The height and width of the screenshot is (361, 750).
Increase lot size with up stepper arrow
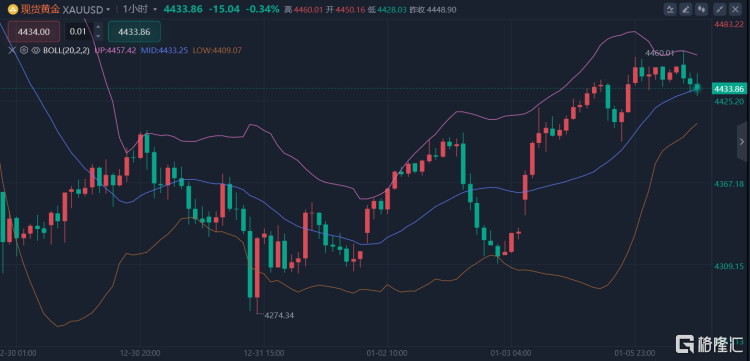98,27
